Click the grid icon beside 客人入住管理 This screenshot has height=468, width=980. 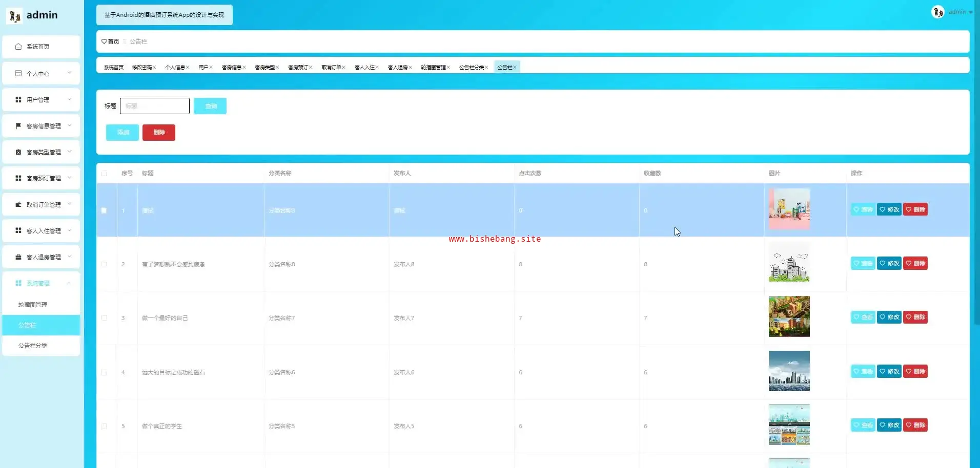[18, 230]
